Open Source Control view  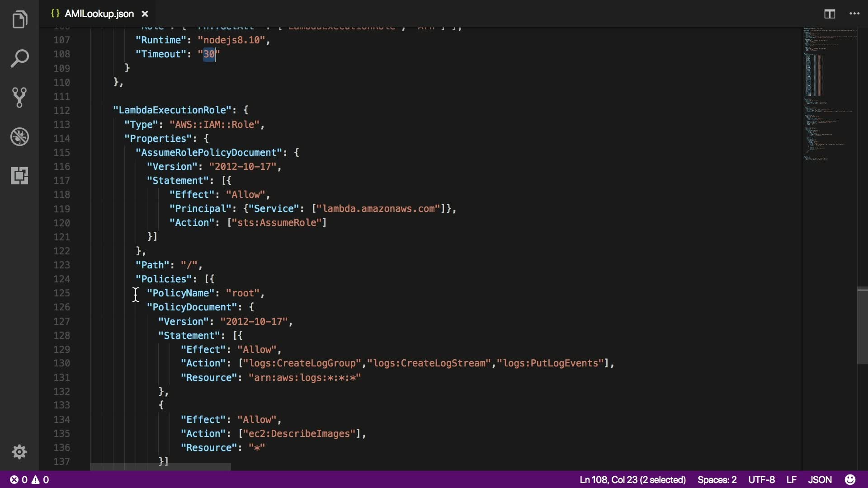19,97
